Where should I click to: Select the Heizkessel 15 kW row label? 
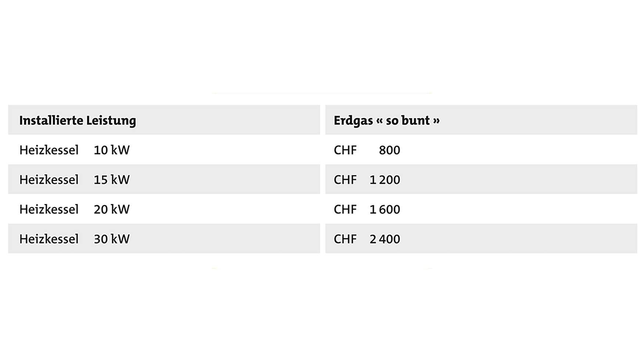coord(75,180)
